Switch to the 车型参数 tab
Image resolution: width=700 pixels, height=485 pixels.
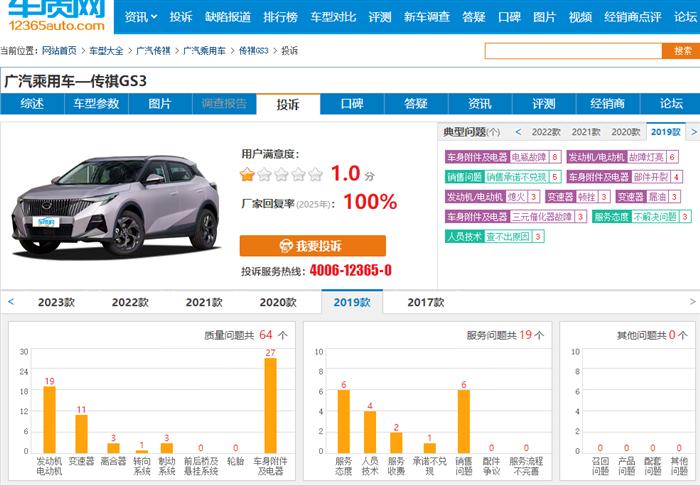coord(96,104)
